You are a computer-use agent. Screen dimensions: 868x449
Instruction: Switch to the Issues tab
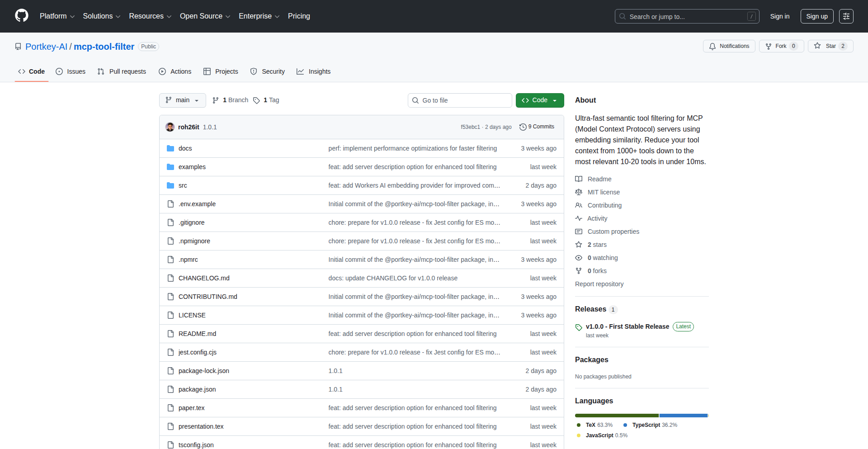71,71
